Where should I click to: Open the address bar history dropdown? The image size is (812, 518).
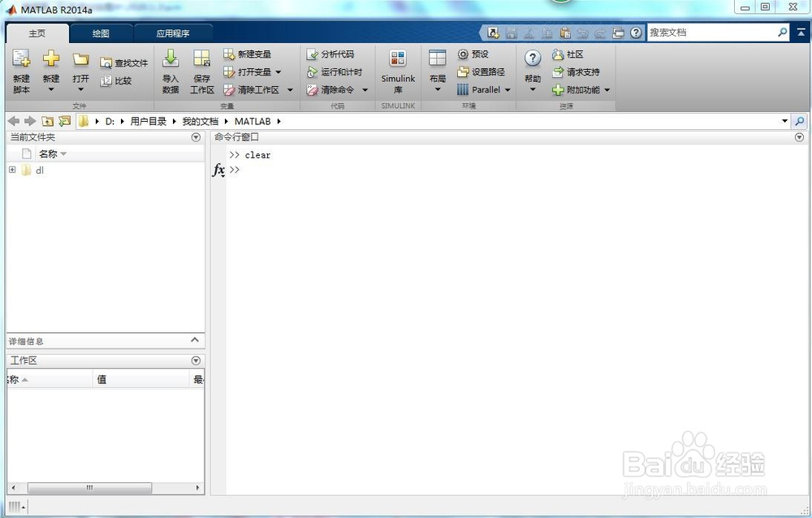pyautogui.click(x=784, y=121)
